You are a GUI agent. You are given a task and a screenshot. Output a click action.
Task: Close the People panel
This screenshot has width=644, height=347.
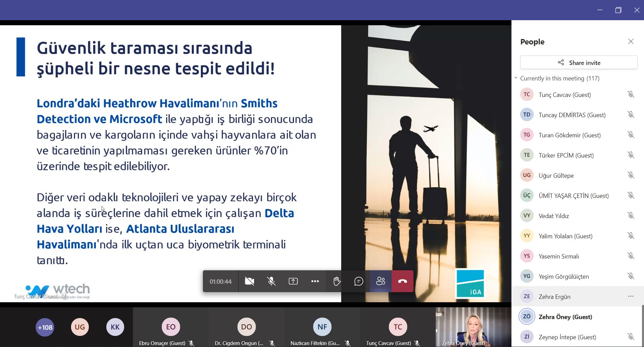click(x=631, y=41)
